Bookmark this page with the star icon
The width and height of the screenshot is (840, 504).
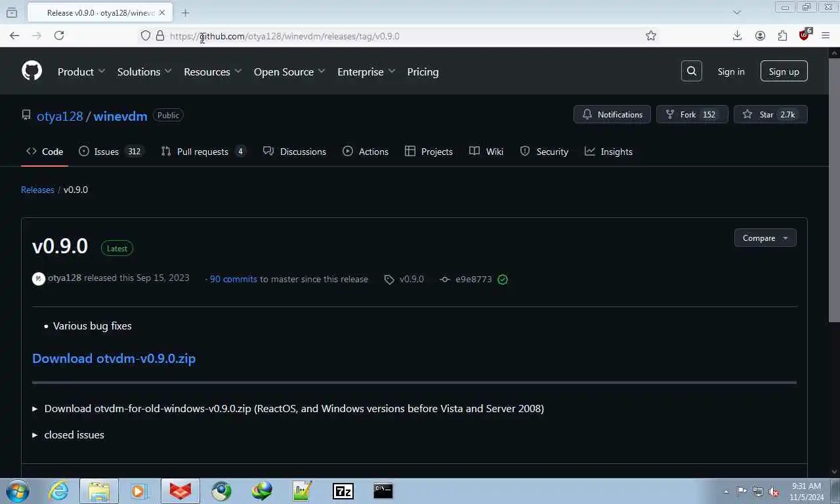pos(651,36)
